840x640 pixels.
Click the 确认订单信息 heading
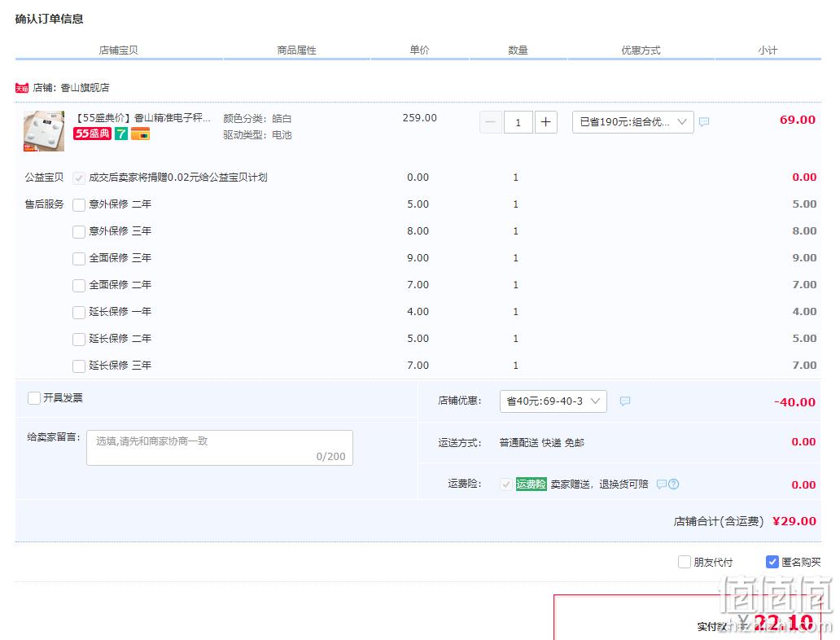click(x=50, y=20)
